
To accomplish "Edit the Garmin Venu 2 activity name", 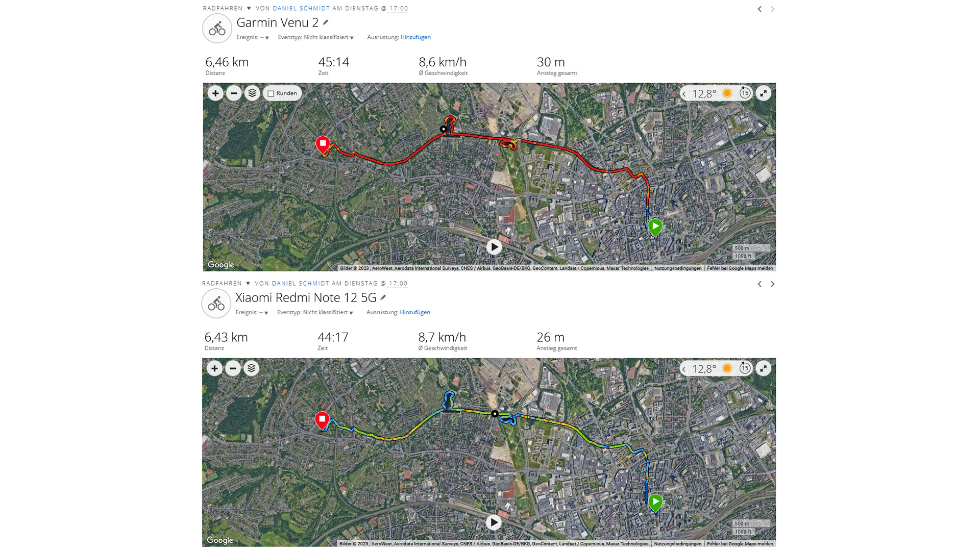I will click(x=326, y=22).
